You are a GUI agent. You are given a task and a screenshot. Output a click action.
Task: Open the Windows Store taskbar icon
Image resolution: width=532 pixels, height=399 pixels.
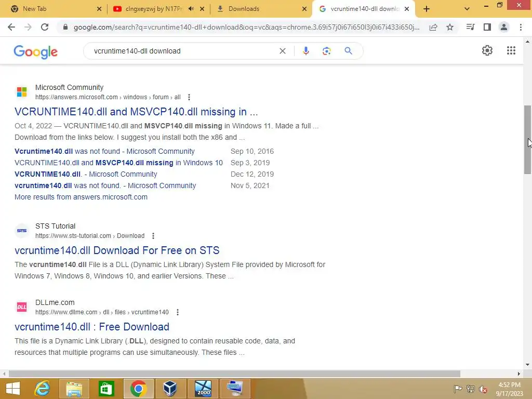pos(106,389)
